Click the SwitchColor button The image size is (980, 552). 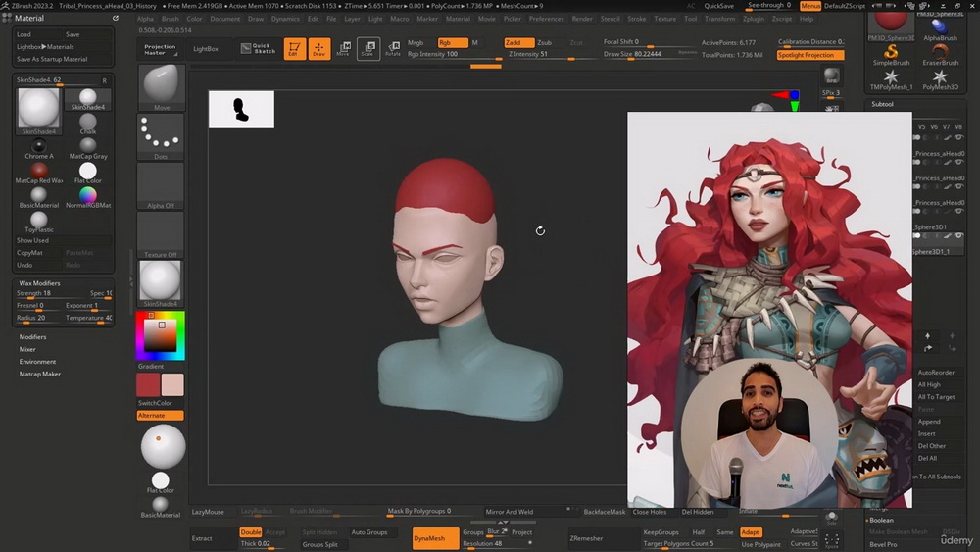(x=155, y=403)
